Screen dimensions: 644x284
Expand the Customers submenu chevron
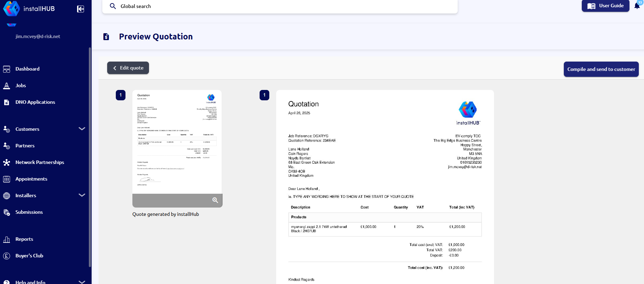coord(82,129)
